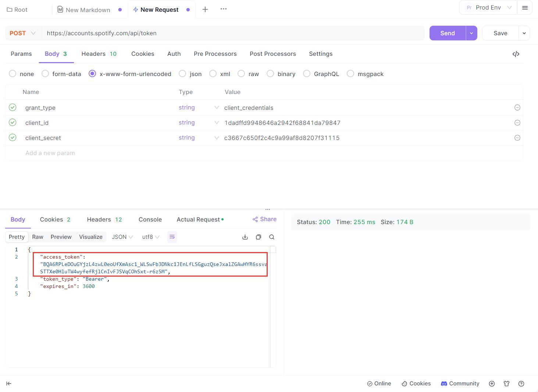Switch response view to Raw

tap(38, 237)
